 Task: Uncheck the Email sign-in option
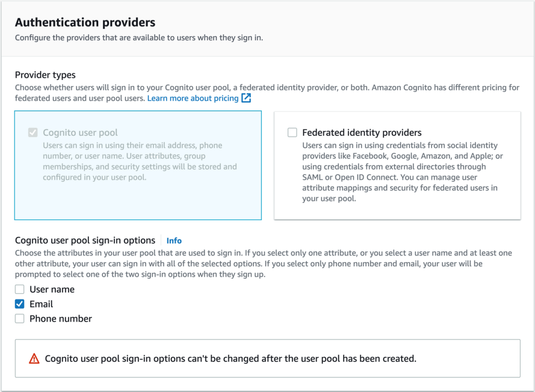[x=19, y=304]
